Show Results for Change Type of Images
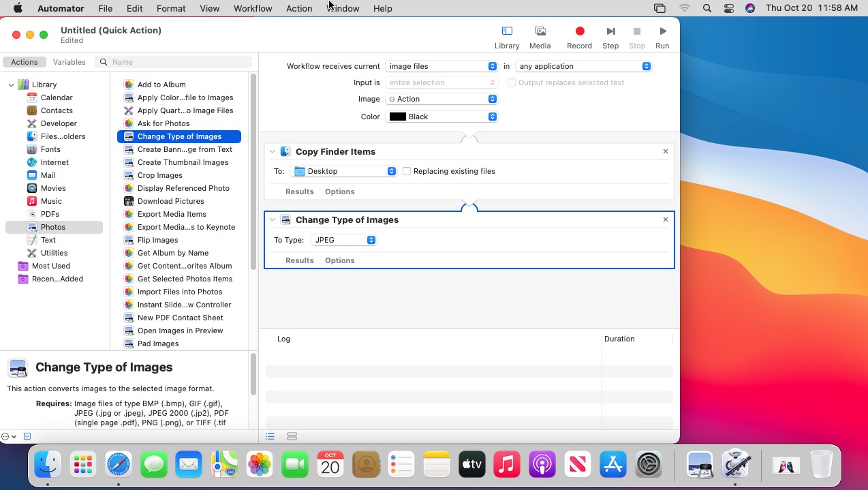 point(299,260)
